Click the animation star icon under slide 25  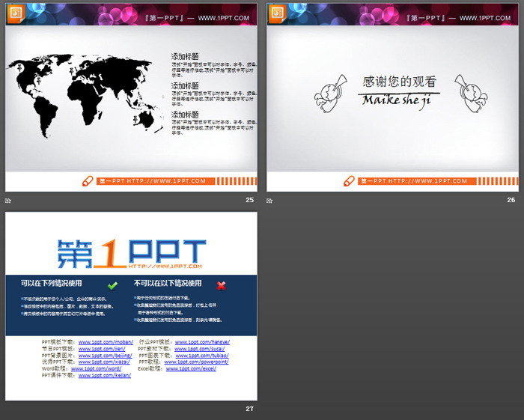pyautogui.click(x=8, y=201)
